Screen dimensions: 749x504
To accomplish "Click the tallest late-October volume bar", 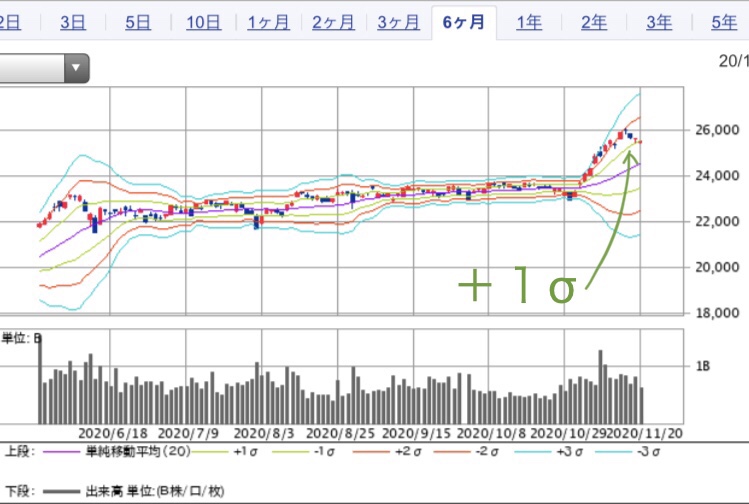I will click(x=600, y=387).
